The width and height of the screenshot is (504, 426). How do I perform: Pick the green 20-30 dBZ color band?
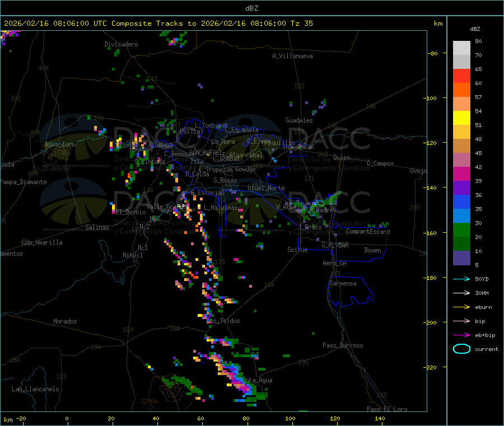click(x=461, y=230)
